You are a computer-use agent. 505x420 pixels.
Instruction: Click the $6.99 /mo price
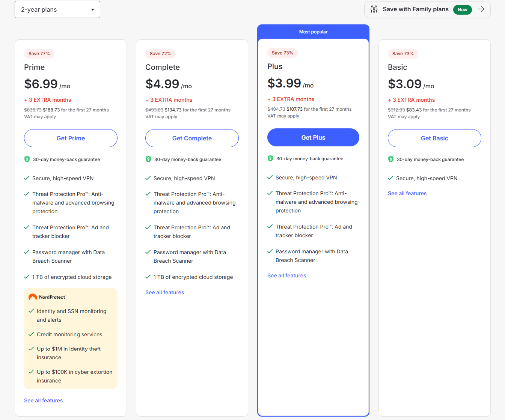(x=47, y=84)
